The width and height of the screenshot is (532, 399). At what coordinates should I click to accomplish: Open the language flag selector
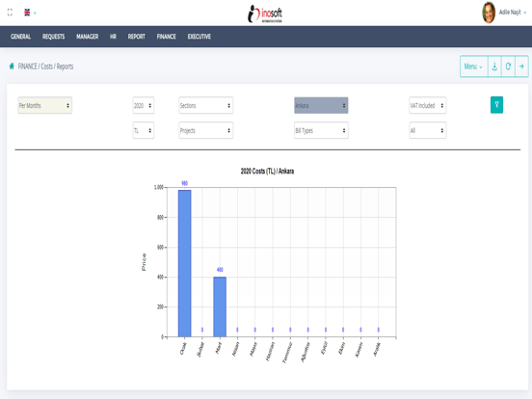30,13
